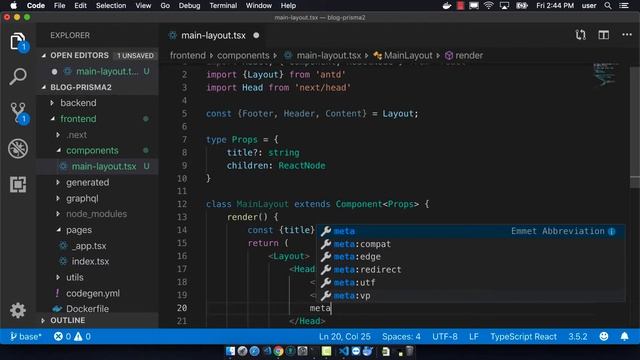Open _app.tsx in the pages folder

pos(89,246)
